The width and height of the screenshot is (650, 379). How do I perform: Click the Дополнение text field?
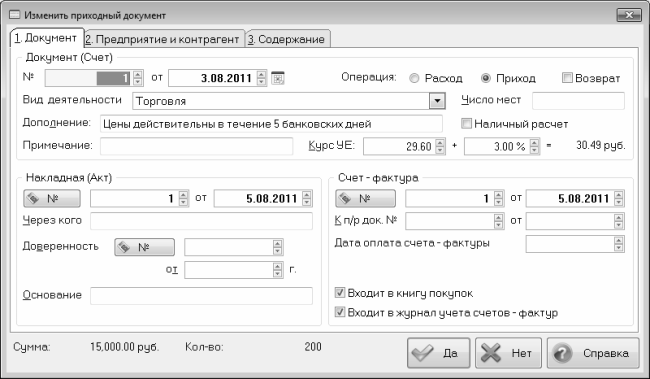271,124
